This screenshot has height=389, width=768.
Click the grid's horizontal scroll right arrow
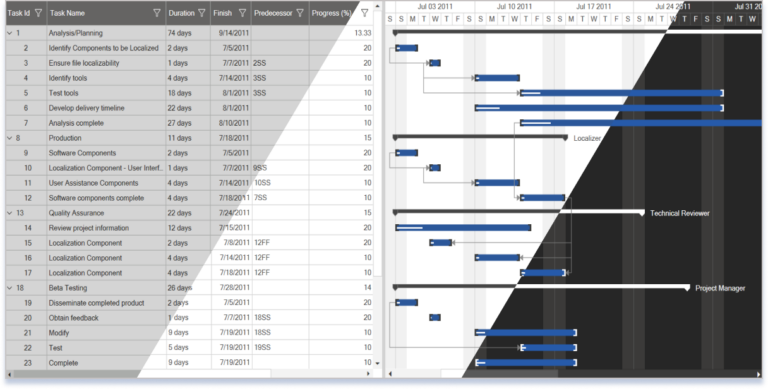369,374
